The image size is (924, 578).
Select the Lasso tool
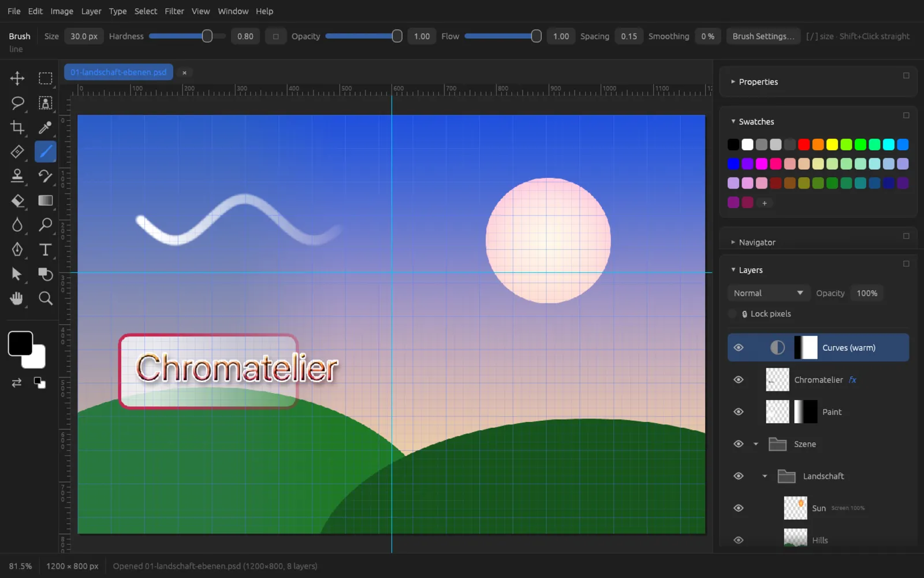17,103
